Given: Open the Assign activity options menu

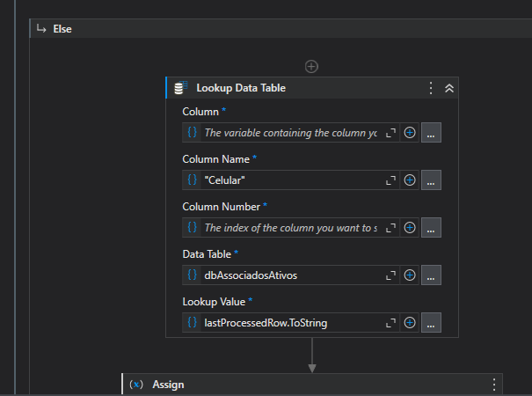Looking at the screenshot, I should (x=494, y=385).
